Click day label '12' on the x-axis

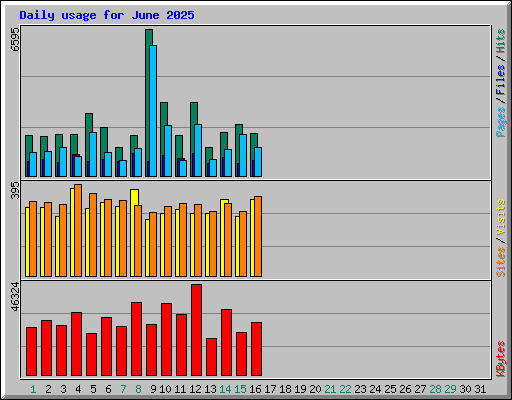coord(195,389)
